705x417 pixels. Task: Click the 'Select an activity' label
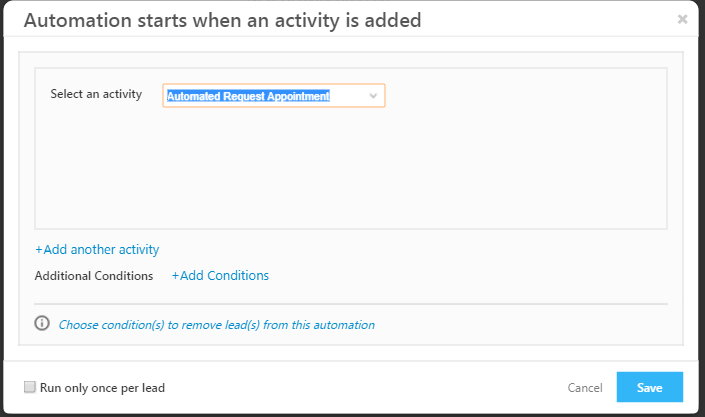[96, 95]
